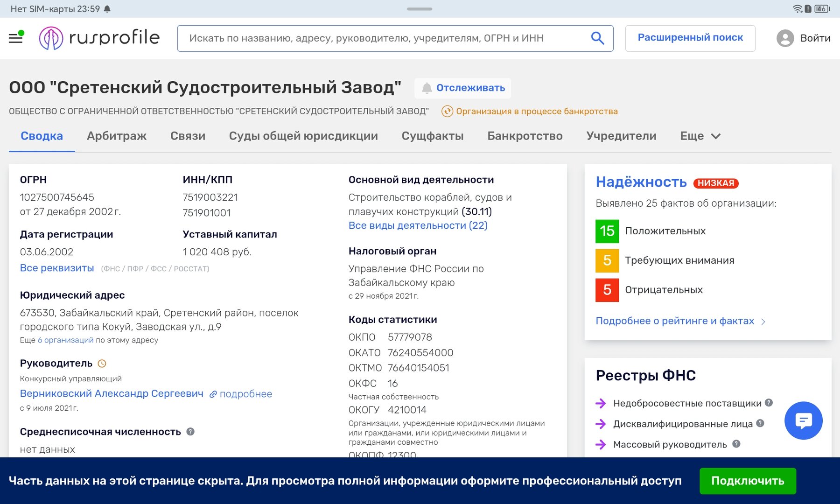Open Подробнее о рейтинге и фактах link
The image size is (840, 504).
coord(675,321)
